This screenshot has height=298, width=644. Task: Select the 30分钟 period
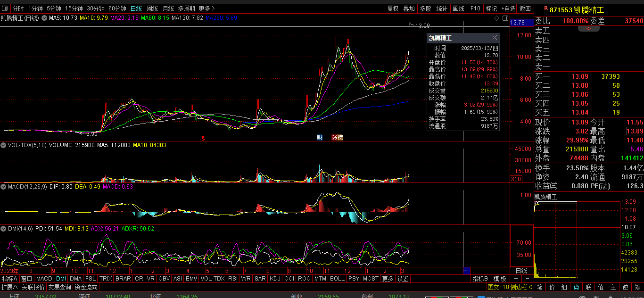[96, 8]
